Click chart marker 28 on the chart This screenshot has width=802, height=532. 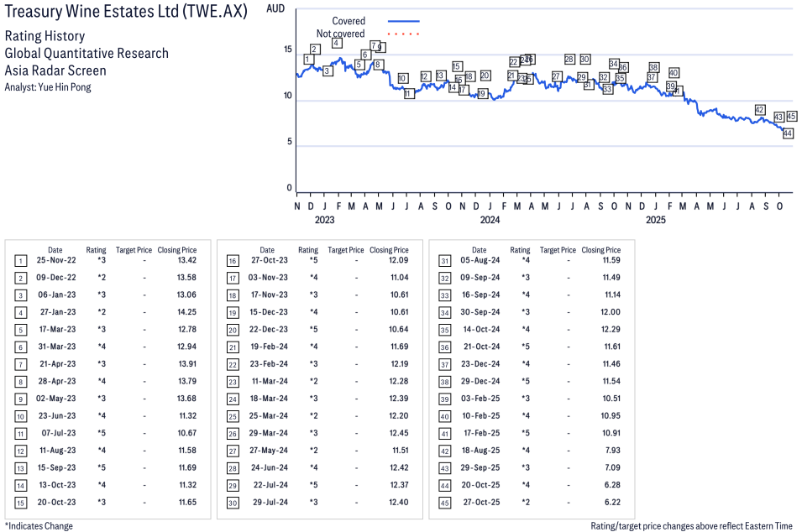569,60
